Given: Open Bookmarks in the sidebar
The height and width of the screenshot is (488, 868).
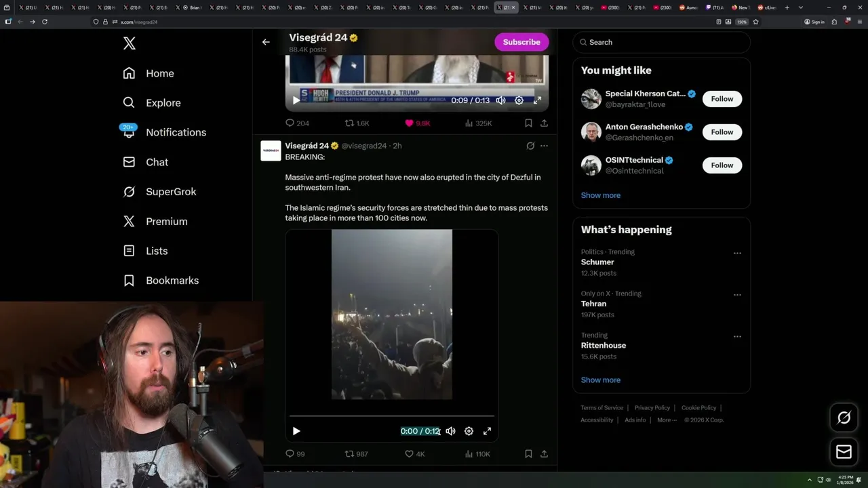Looking at the screenshot, I should click(x=161, y=281).
